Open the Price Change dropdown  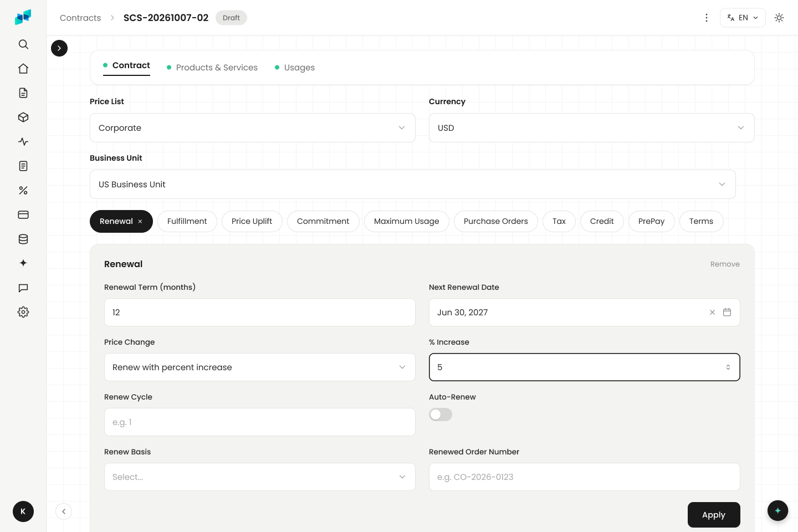click(260, 367)
